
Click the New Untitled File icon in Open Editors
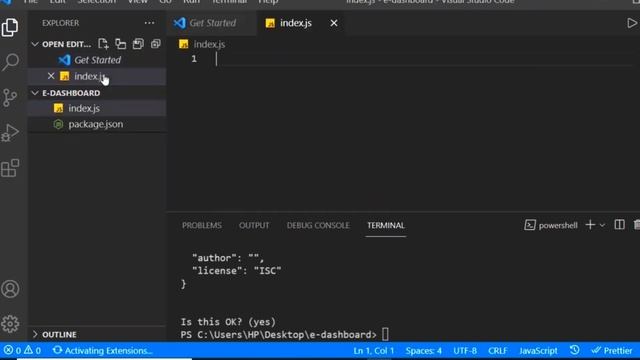click(103, 44)
